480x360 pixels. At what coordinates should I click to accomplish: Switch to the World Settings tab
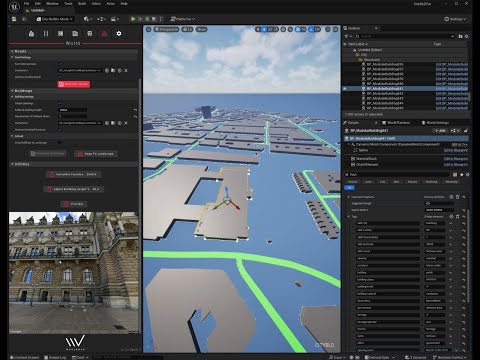tap(435, 123)
